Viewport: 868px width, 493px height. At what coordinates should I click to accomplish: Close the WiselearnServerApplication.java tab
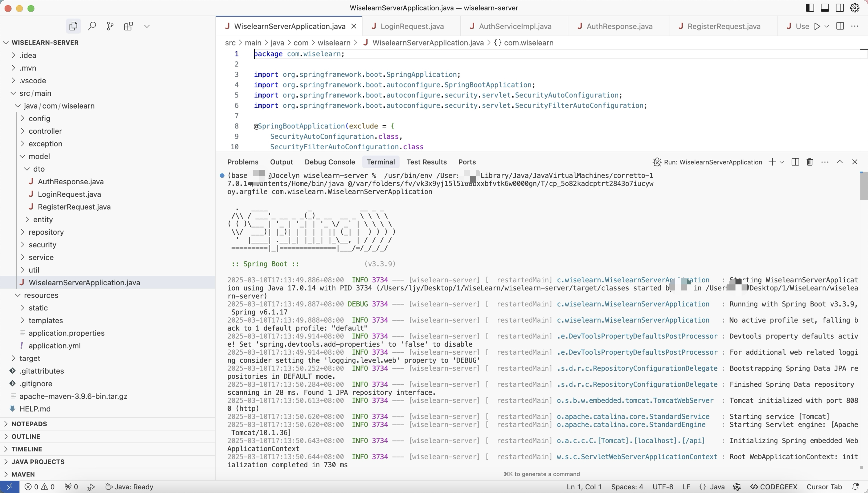pos(354,26)
